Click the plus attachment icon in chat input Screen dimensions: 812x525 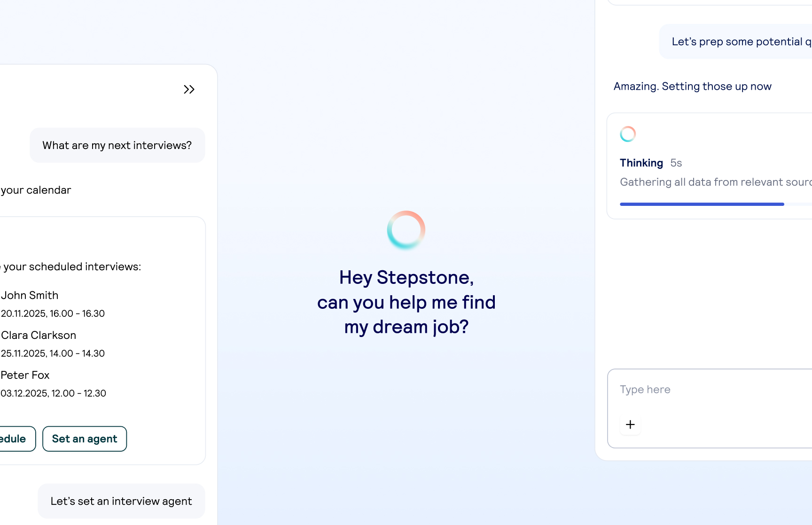[x=630, y=424]
